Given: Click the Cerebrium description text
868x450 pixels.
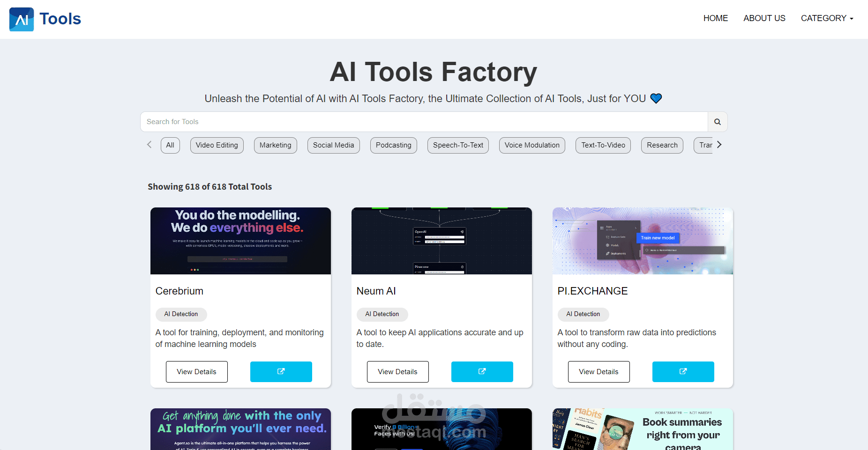Looking at the screenshot, I should [239, 338].
